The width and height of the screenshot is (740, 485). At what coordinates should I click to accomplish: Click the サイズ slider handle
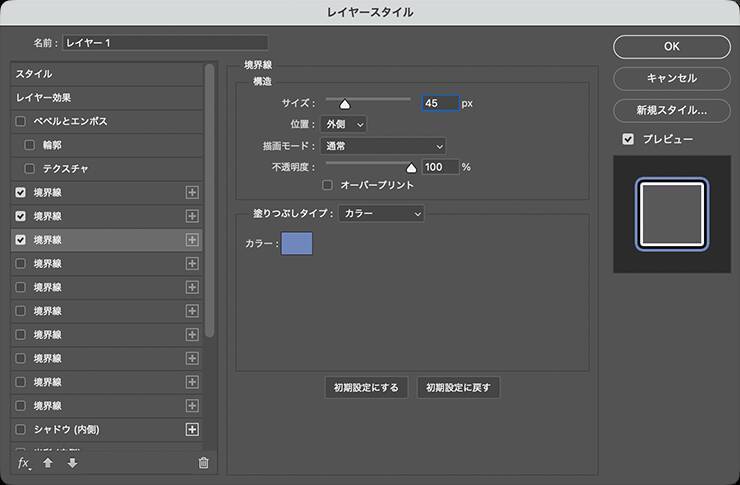[345, 104]
